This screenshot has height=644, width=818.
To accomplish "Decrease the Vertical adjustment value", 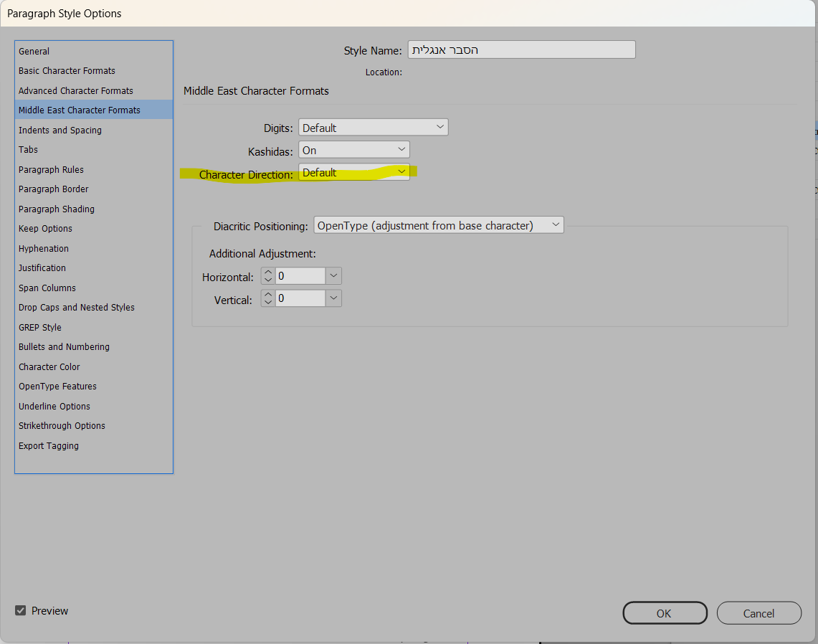I will [268, 302].
